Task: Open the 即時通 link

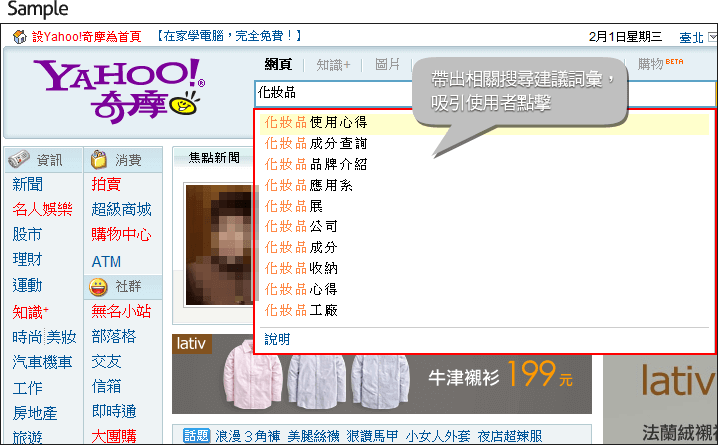Action: coord(114,412)
